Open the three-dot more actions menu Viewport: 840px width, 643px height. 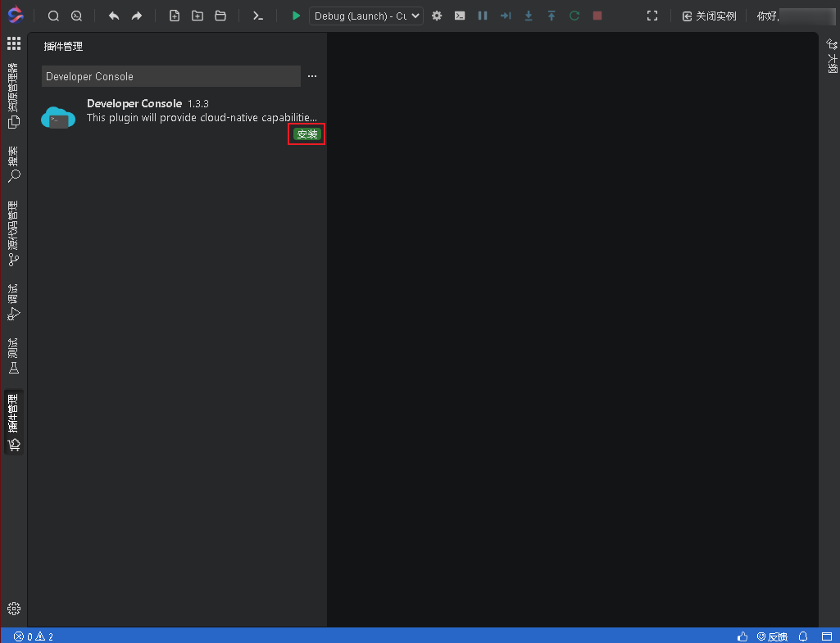click(312, 76)
